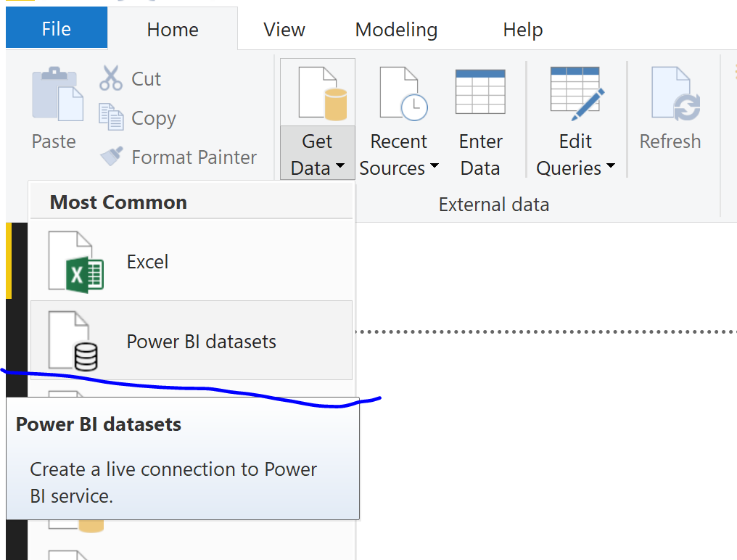Click the Copy pages icon
Screen dimensions: 737x560
click(x=111, y=117)
